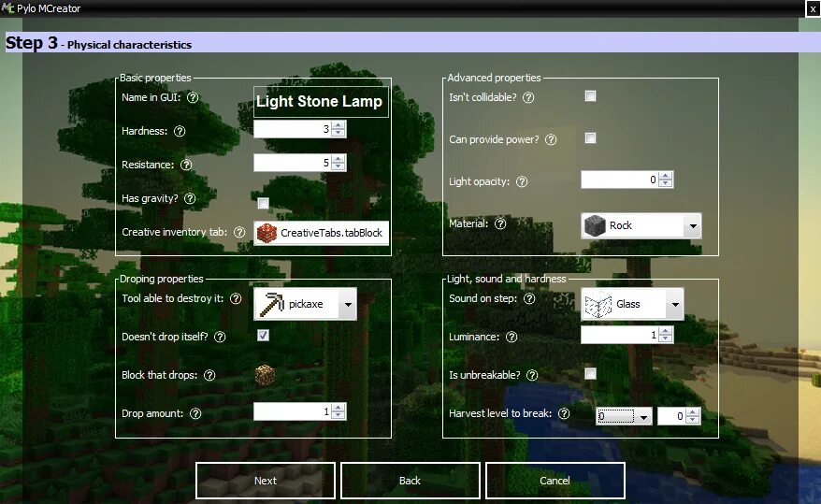Click the Luminance number field
This screenshot has width=821, height=504.
(x=620, y=335)
